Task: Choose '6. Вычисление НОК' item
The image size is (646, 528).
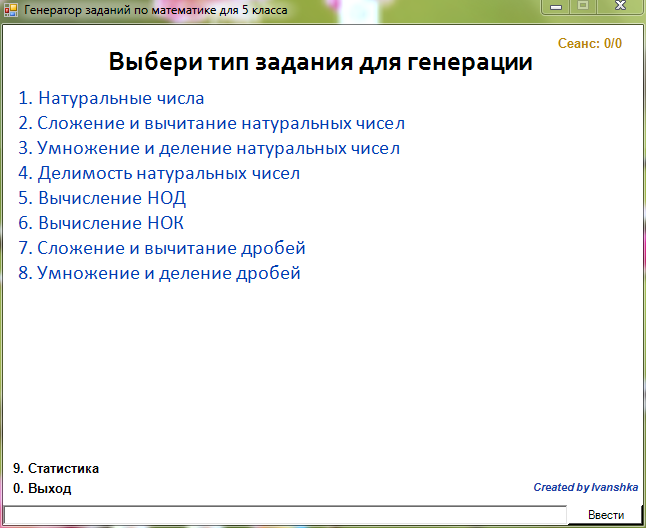Action: tap(101, 223)
